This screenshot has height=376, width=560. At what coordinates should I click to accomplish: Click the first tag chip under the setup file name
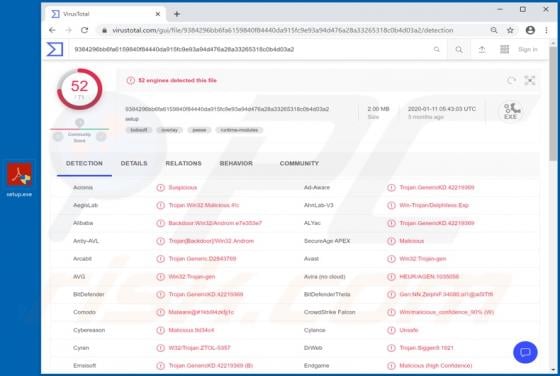(139, 130)
